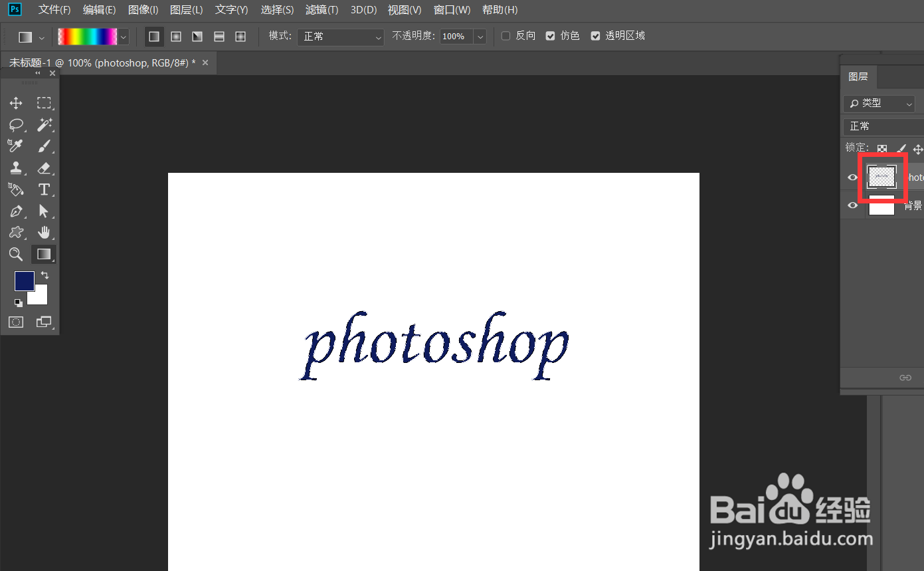Open the 文字(Y) menu

232,10
